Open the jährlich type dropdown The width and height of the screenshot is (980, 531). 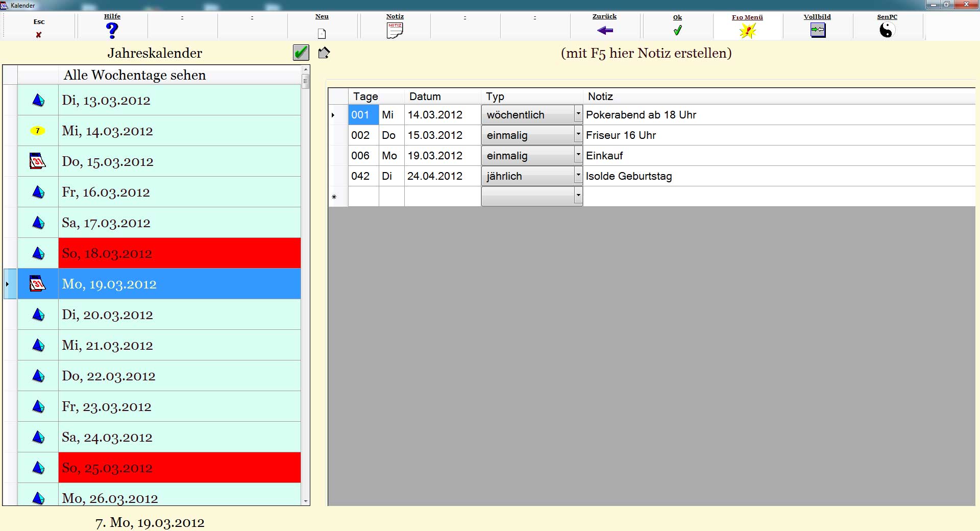[x=578, y=176]
